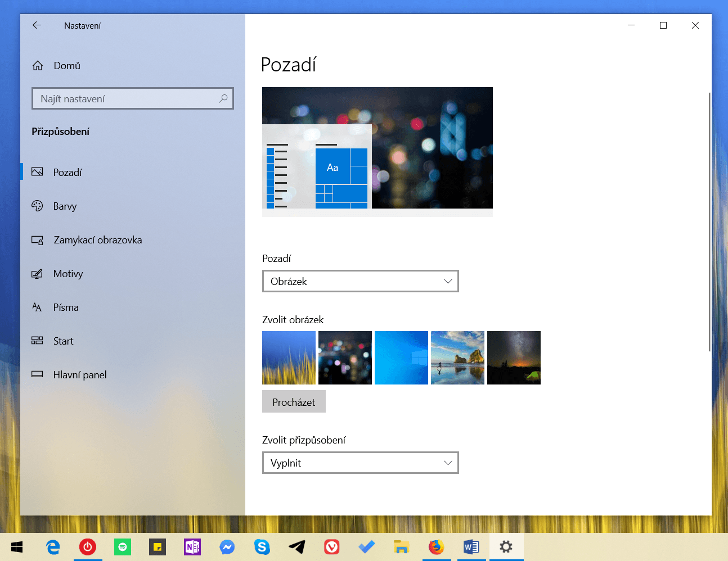Viewport: 728px width, 561px height.
Task: Open Messenger from the taskbar
Action: 227,547
